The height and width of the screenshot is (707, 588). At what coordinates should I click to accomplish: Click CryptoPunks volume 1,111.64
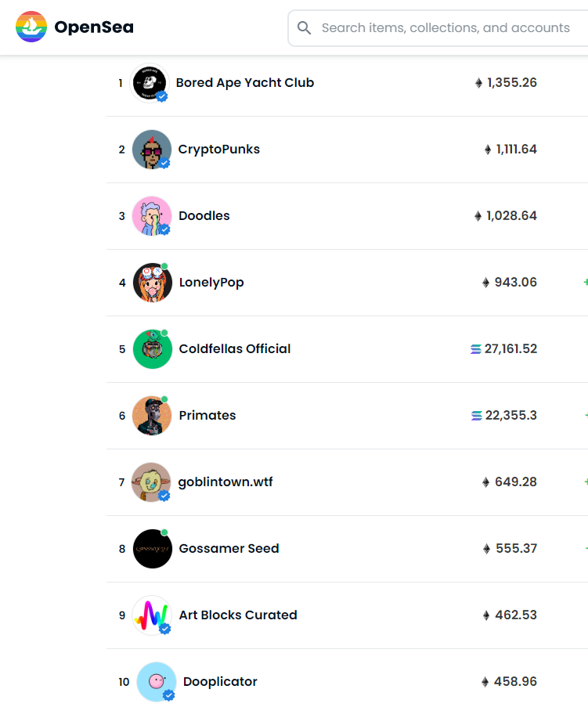tap(516, 150)
